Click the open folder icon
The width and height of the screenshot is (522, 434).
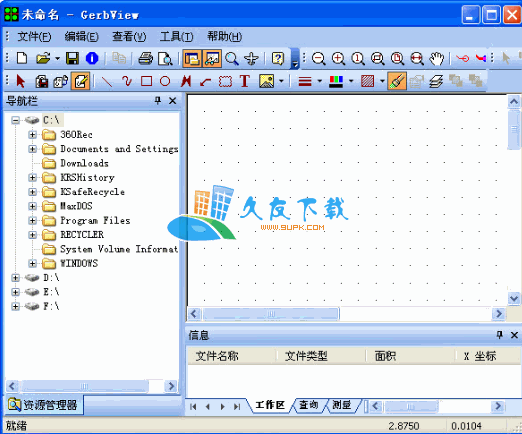click(x=43, y=58)
